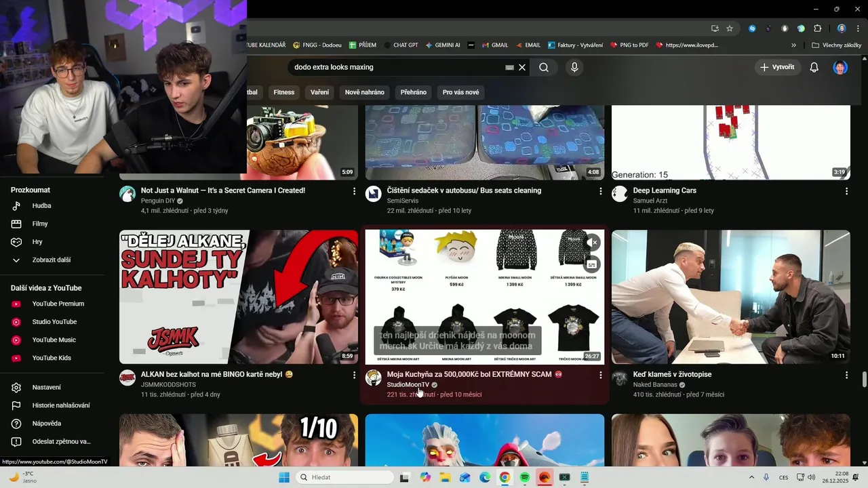
Task: Open options menu for Deep Learning Cars video
Action: coord(846,192)
